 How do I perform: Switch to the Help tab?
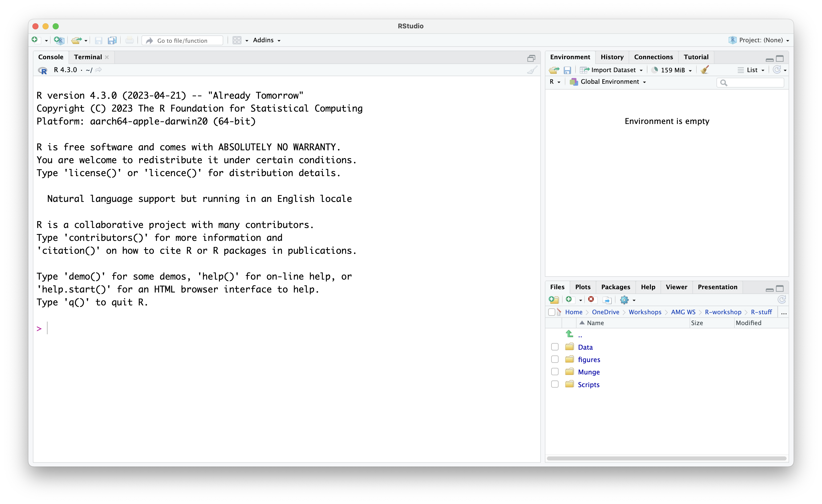coord(648,287)
